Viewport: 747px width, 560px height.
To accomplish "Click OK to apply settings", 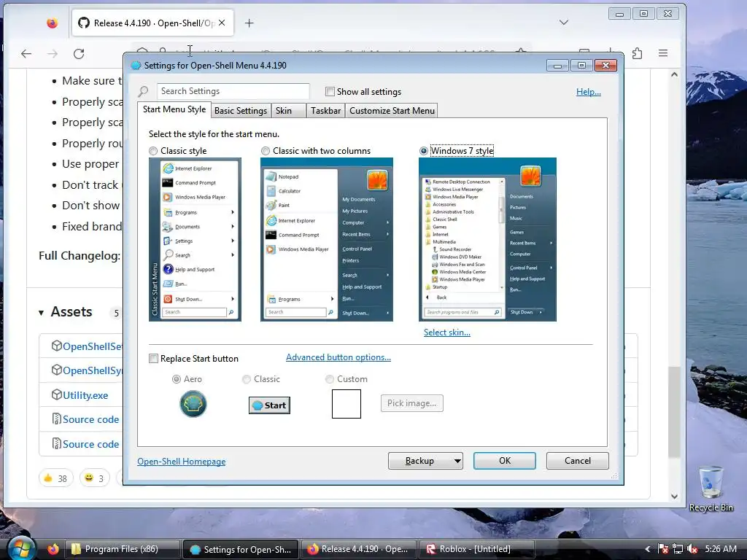I will tap(505, 461).
